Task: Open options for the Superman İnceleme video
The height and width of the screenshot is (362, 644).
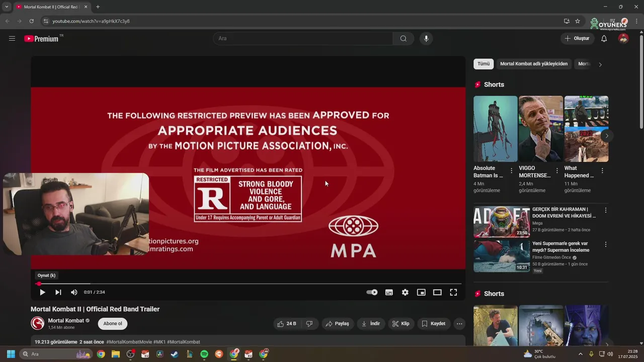Action: point(606,244)
